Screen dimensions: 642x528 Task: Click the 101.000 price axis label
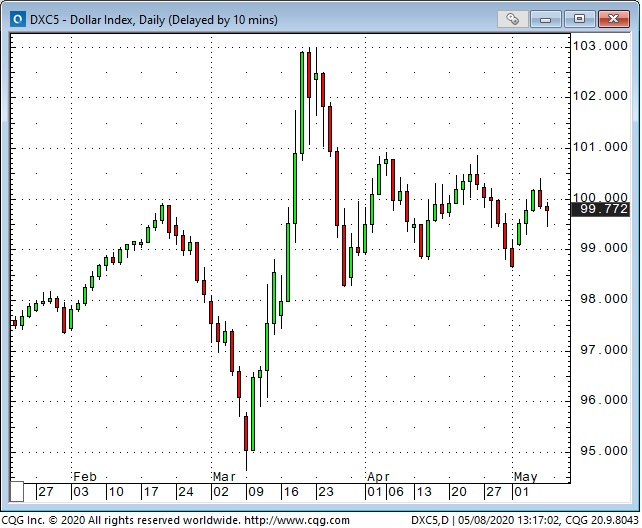click(600, 147)
